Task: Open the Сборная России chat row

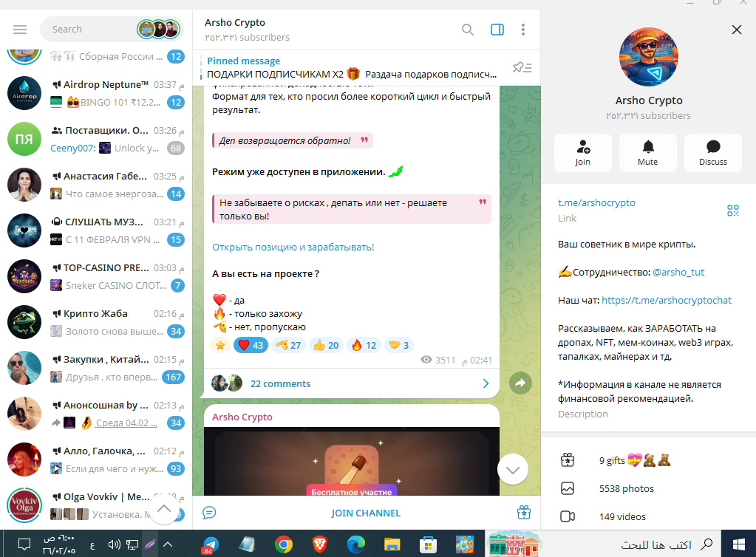Action: pyautogui.click(x=96, y=58)
